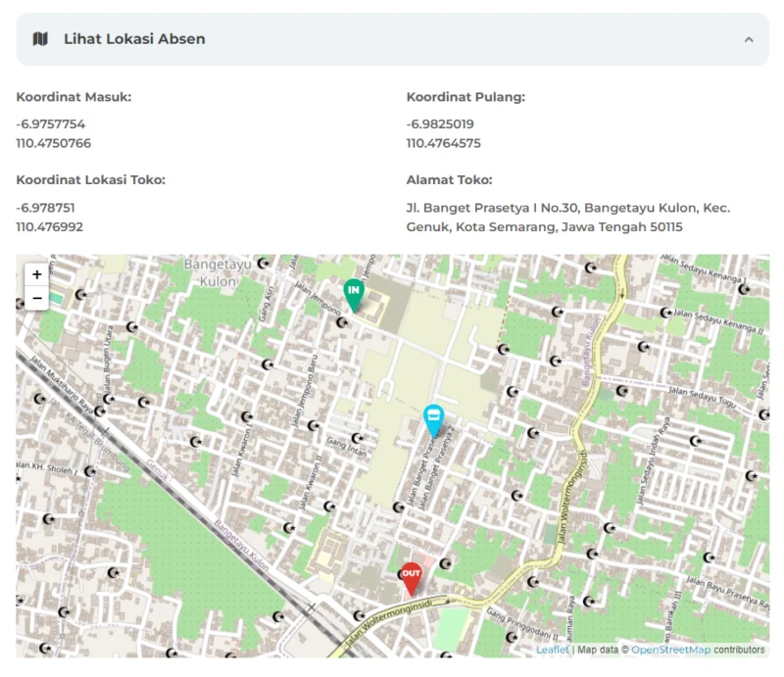This screenshot has width=784, height=677.
Task: Click the Lihat Lokasi Absen header title
Action: pos(134,39)
